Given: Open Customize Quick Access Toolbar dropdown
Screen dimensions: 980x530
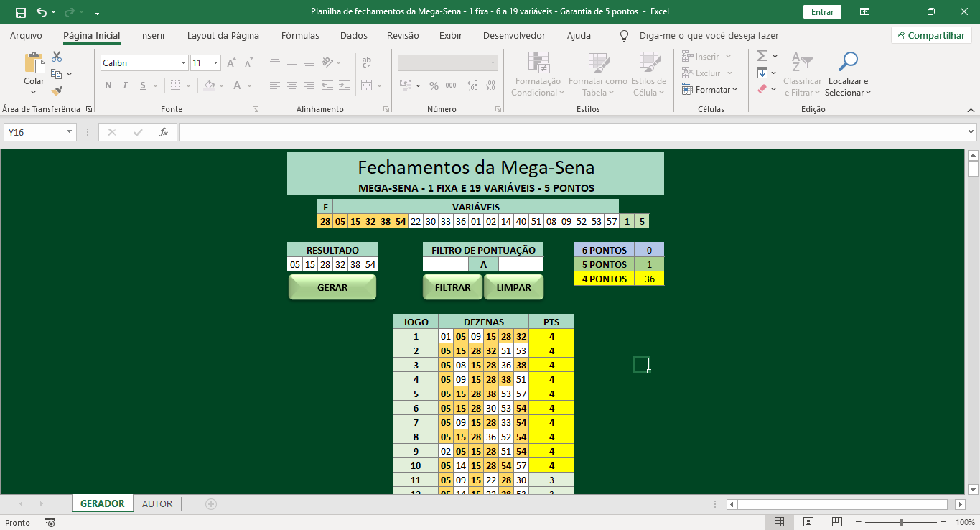Looking at the screenshot, I should [97, 12].
